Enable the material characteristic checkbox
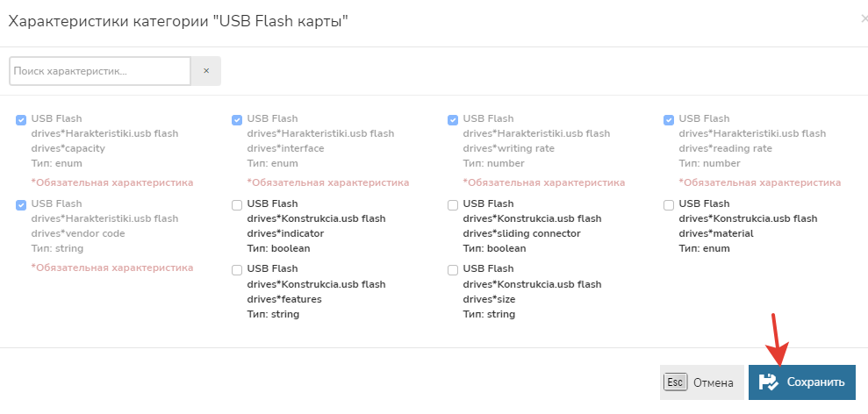The width and height of the screenshot is (868, 414). [669, 205]
